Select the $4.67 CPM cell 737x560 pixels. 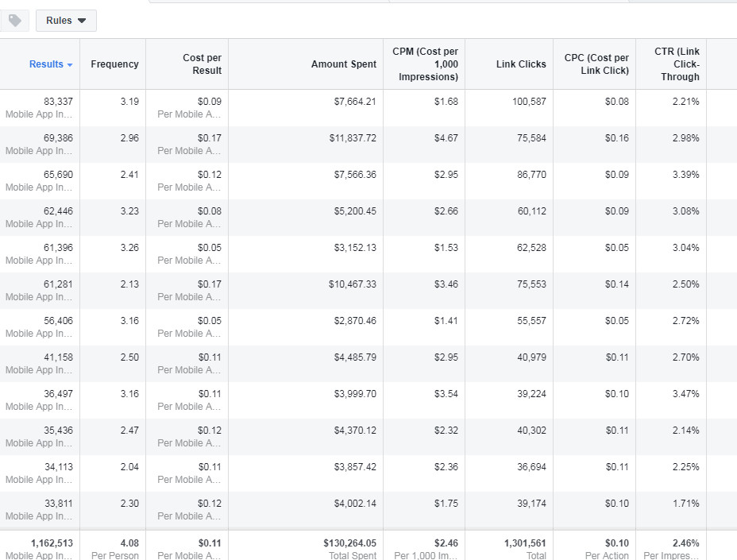coord(446,138)
